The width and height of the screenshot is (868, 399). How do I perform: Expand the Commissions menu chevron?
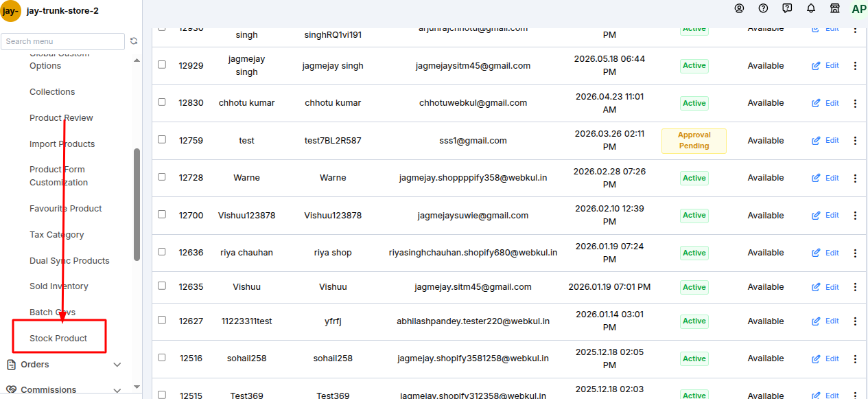coord(117,390)
